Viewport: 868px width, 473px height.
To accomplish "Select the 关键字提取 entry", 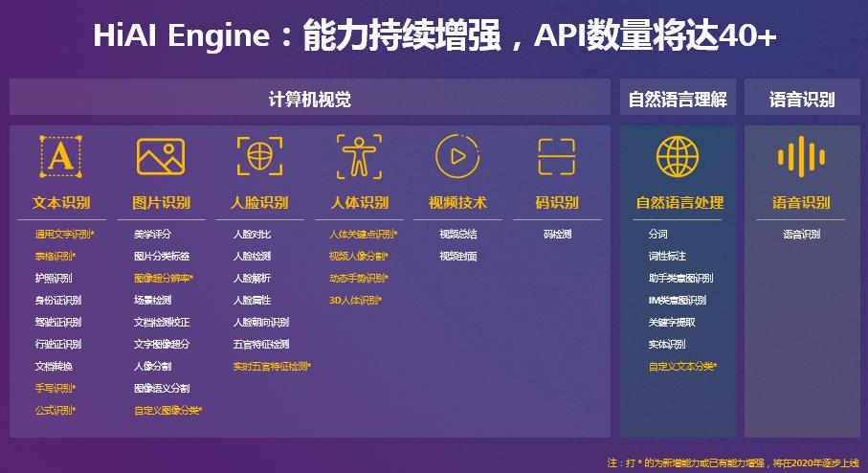I will click(x=672, y=323).
